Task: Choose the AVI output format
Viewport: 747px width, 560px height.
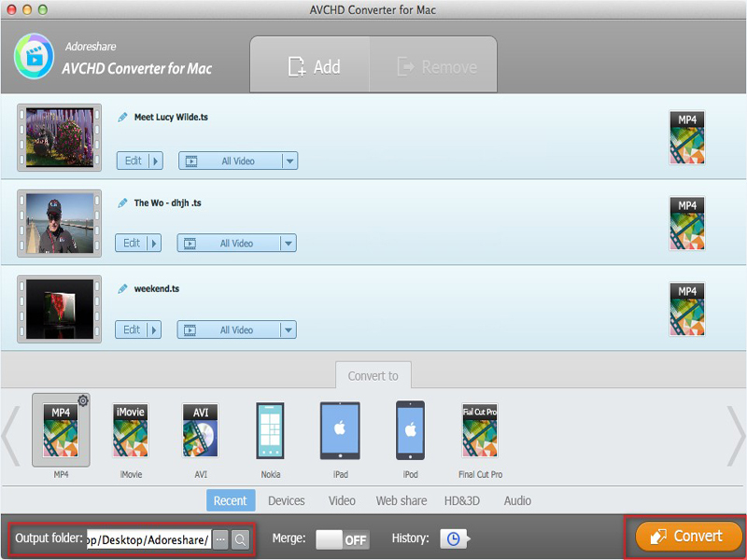Action: pyautogui.click(x=200, y=430)
